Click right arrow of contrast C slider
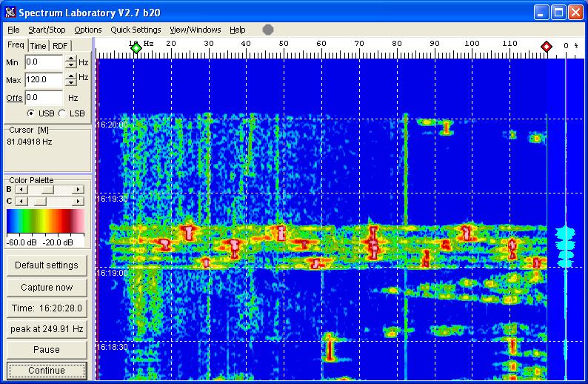 [78, 202]
